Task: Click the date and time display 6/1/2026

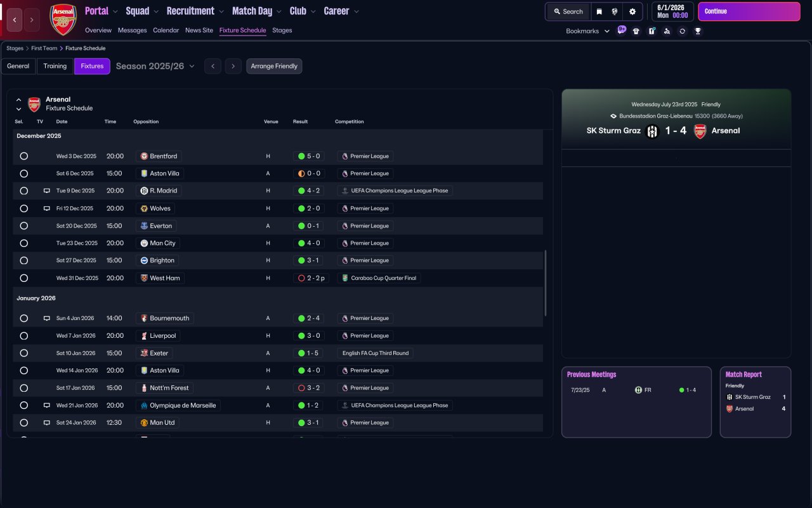Action: tap(672, 11)
